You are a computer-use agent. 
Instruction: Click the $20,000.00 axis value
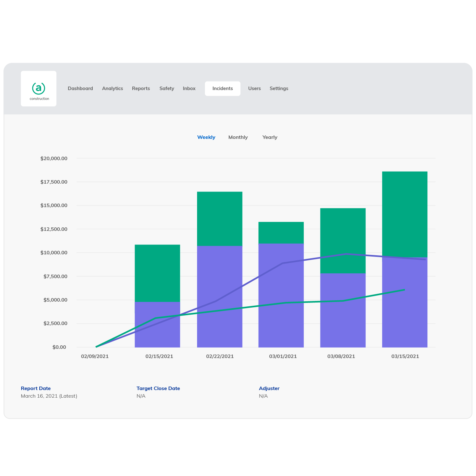tap(54, 158)
